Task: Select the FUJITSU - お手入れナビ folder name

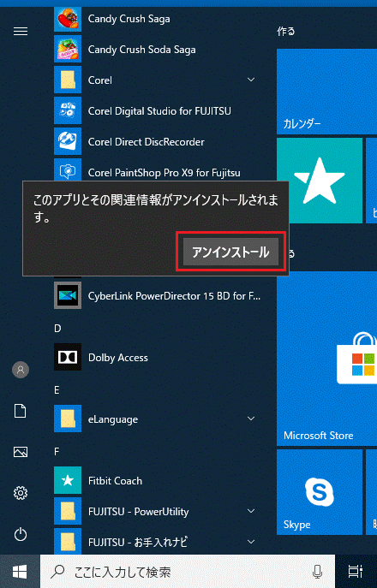Action: tap(138, 542)
